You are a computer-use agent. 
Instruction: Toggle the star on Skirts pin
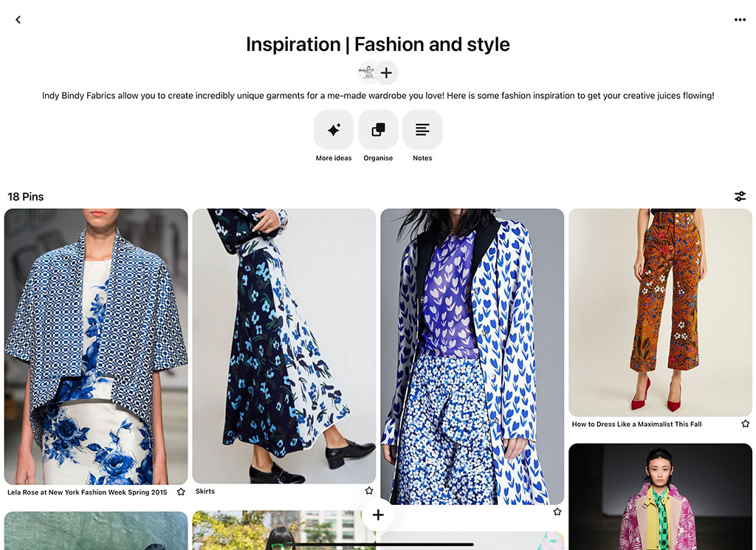point(369,491)
